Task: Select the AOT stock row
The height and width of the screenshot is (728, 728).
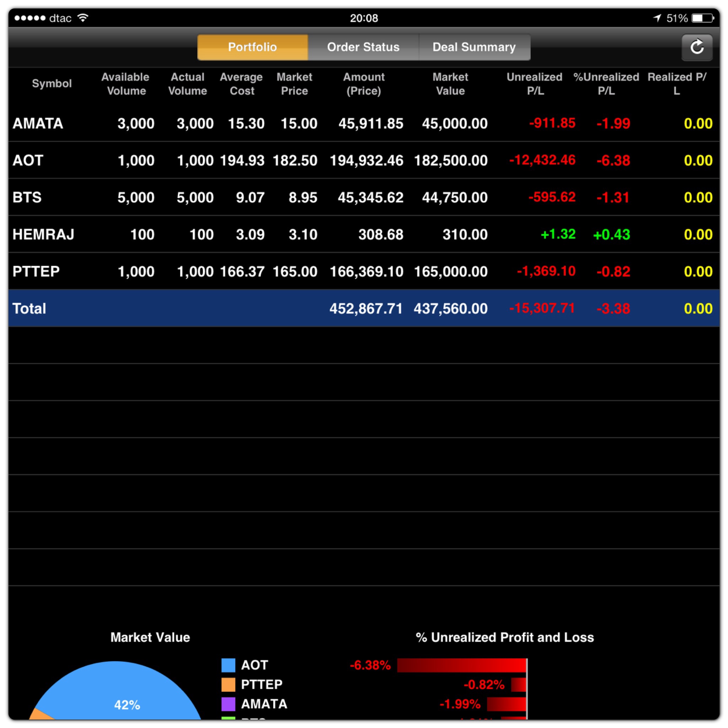Action: pos(28,161)
